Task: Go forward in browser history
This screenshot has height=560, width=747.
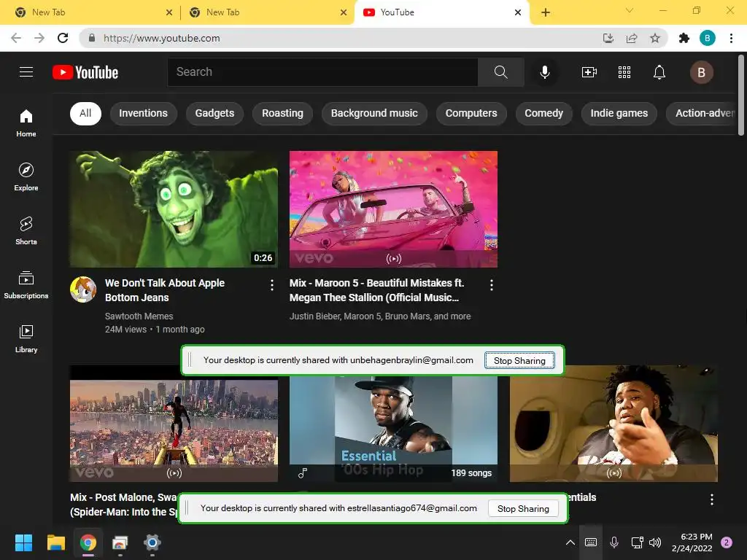Action: [39, 38]
